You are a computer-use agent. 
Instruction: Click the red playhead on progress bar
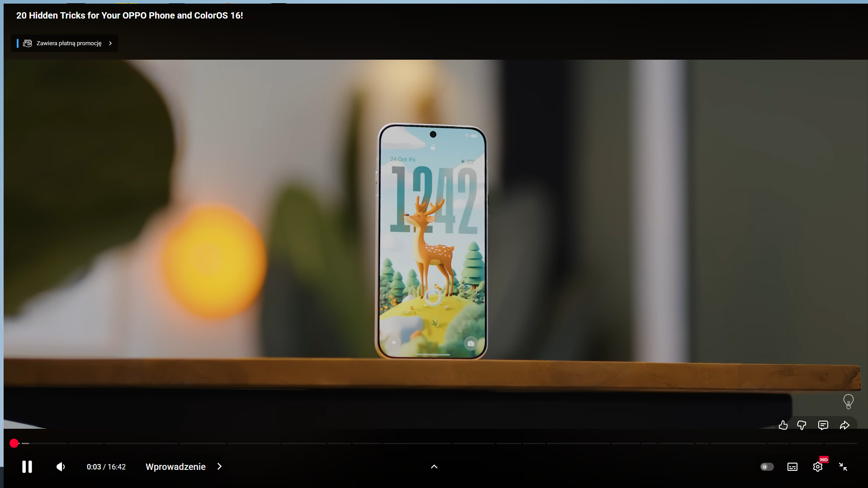pyautogui.click(x=14, y=443)
